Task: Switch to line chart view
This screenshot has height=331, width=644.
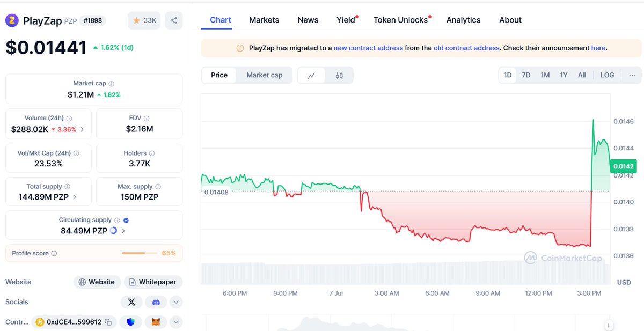Action: tap(312, 75)
